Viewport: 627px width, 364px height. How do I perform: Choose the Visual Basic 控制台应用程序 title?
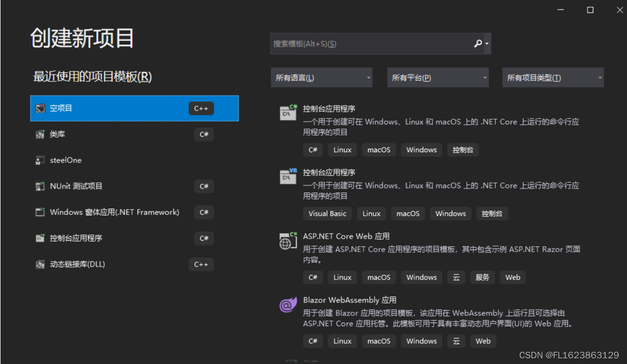pyautogui.click(x=329, y=172)
